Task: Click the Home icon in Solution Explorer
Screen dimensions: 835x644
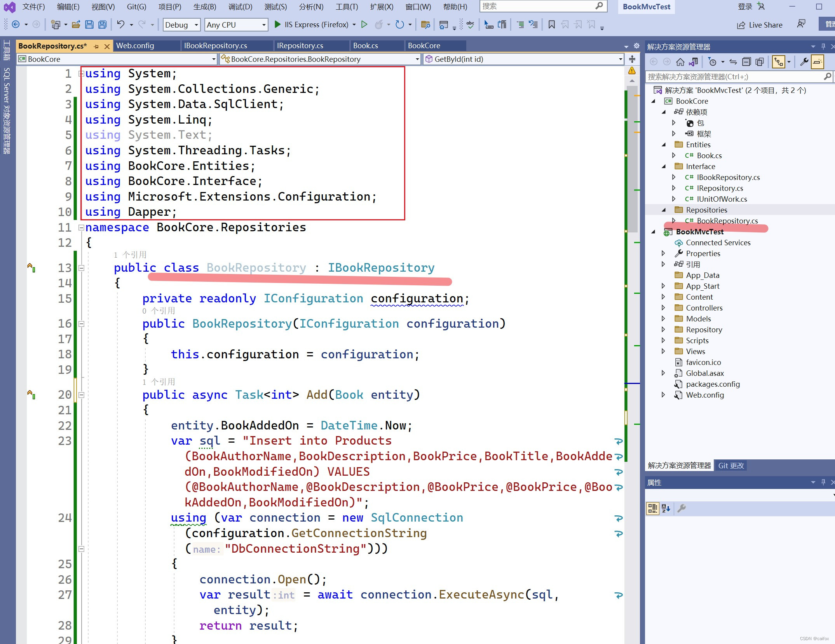Action: click(x=680, y=62)
